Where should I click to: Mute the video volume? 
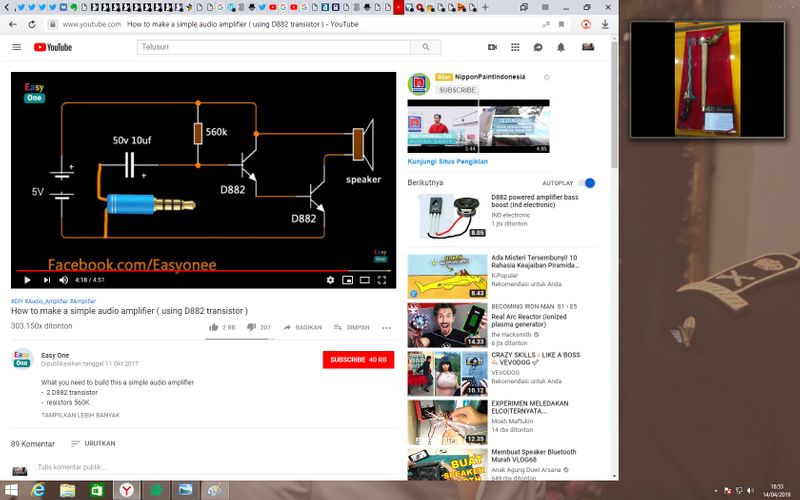click(x=64, y=280)
